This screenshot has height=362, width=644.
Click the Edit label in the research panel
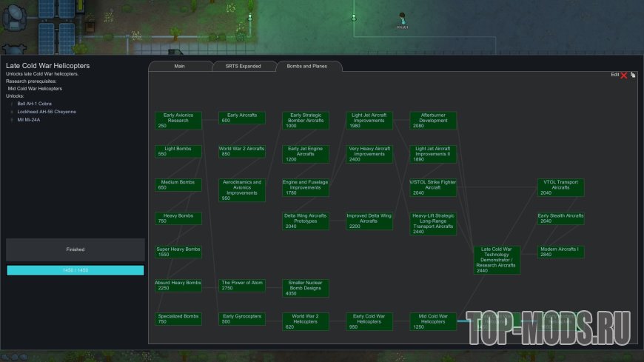click(614, 75)
